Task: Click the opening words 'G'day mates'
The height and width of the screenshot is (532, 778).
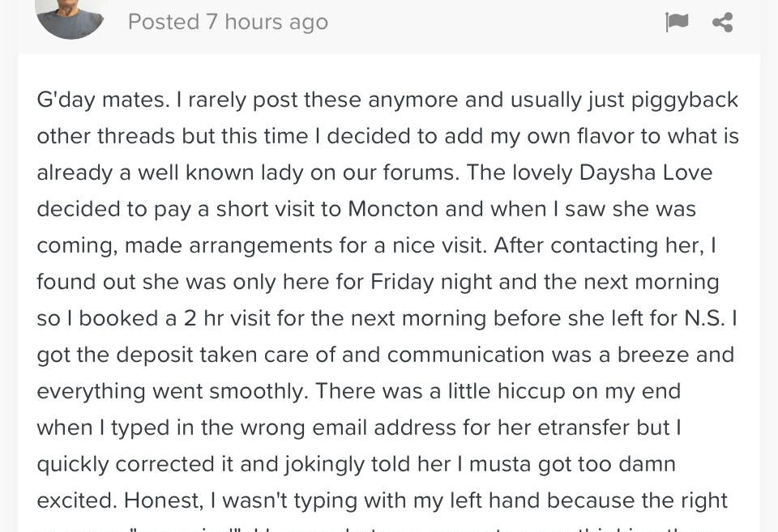Action: 100,100
